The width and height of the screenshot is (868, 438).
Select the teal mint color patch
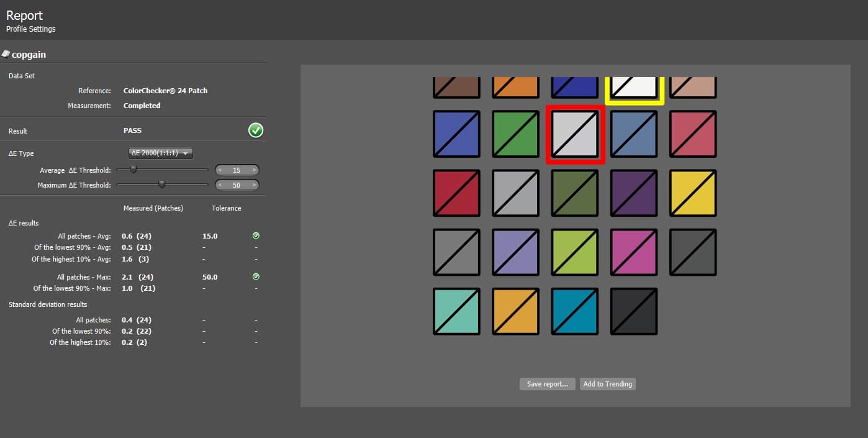pyautogui.click(x=456, y=311)
